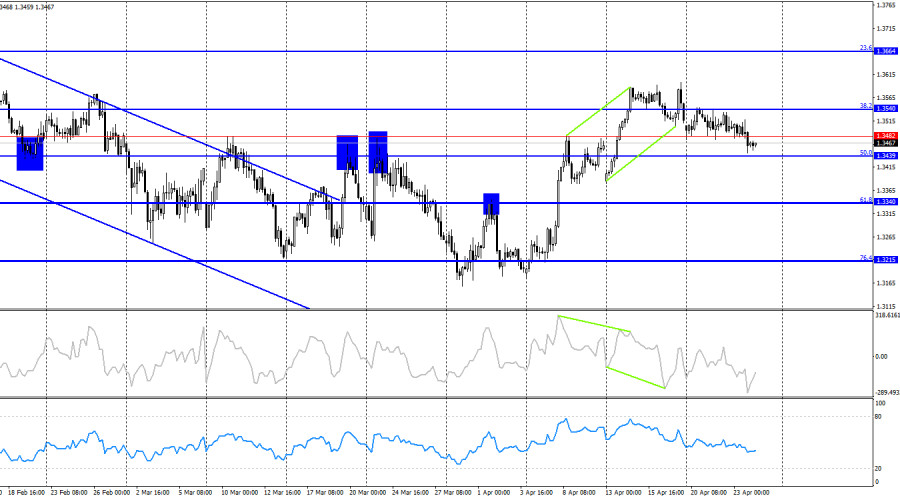
Task: Select the blue rectangle above 17 Mar 08:00
Action: tap(347, 153)
